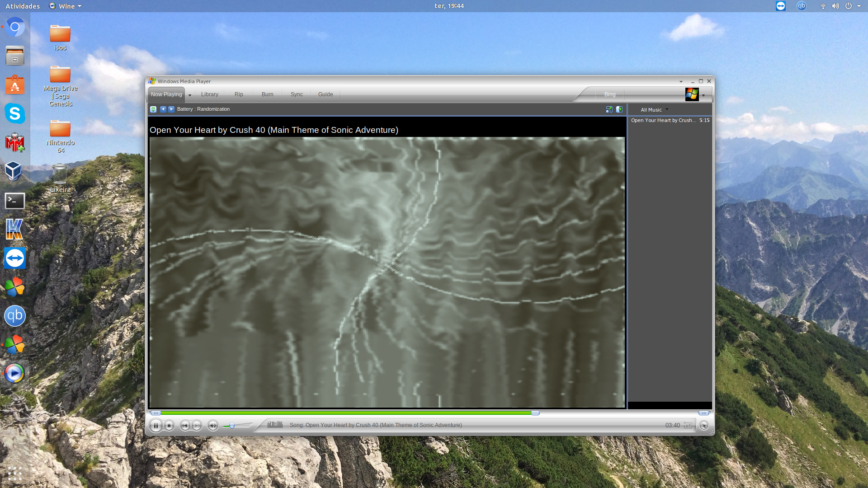Switch to the Burn tab

(267, 94)
